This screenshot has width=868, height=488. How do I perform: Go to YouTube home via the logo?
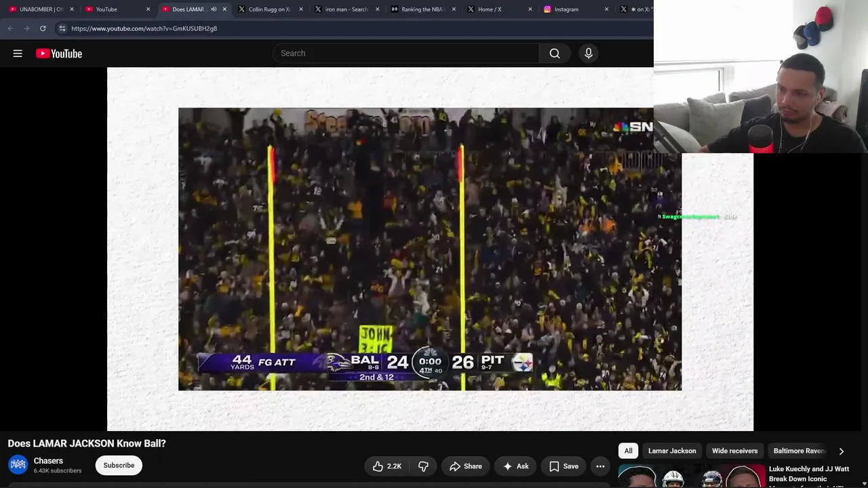coord(59,54)
